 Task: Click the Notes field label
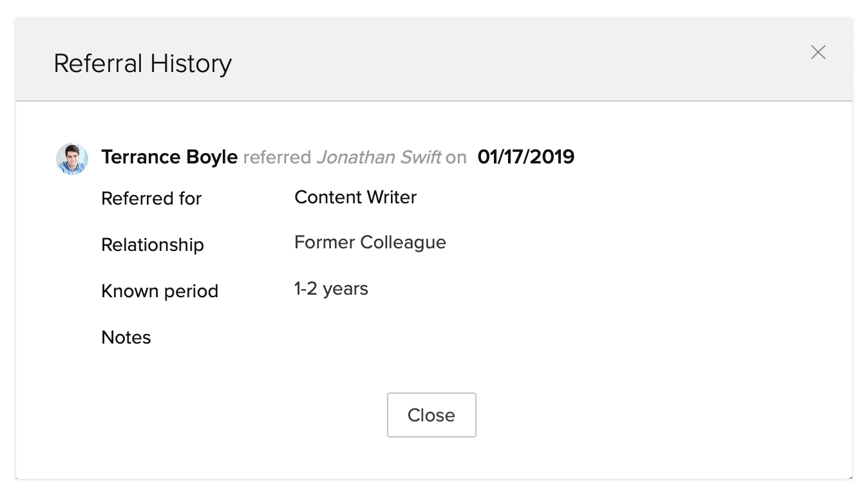[126, 337]
